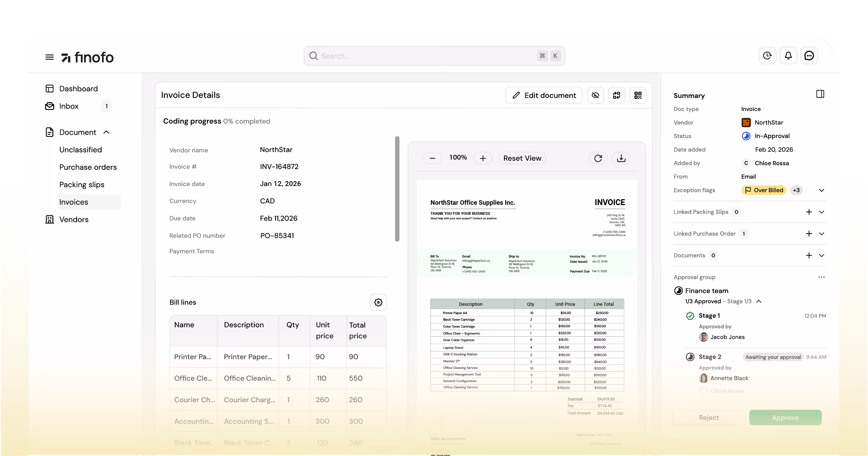Image resolution: width=868 pixels, height=456 pixels.
Task: Open Vendors in the sidebar
Action: coord(74,219)
